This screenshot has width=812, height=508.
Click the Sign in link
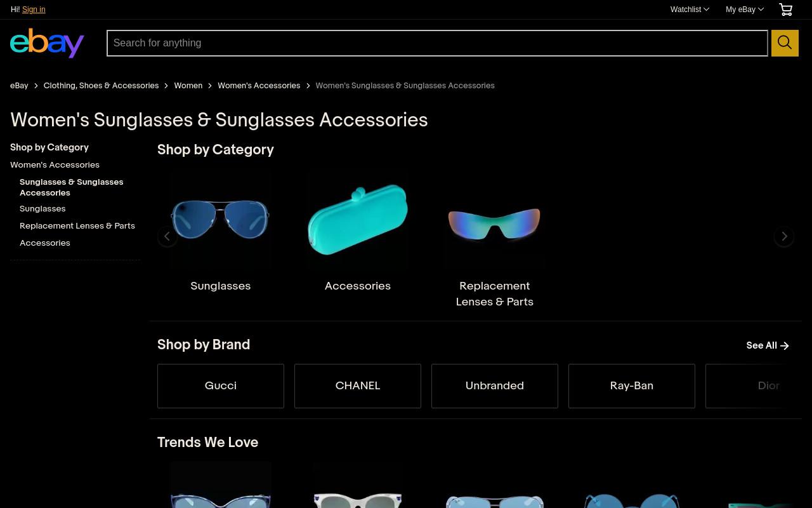[34, 10]
